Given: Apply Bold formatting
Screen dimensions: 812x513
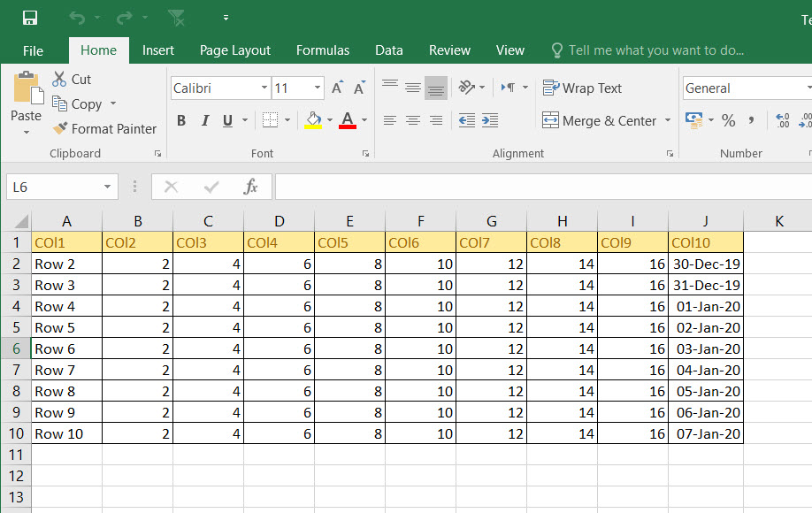Looking at the screenshot, I should (181, 120).
